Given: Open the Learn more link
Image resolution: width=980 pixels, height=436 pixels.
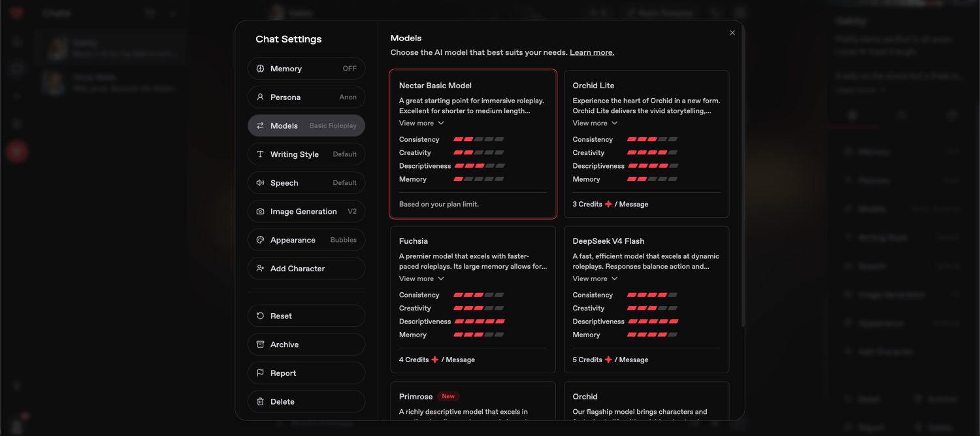Looking at the screenshot, I should tap(592, 52).
